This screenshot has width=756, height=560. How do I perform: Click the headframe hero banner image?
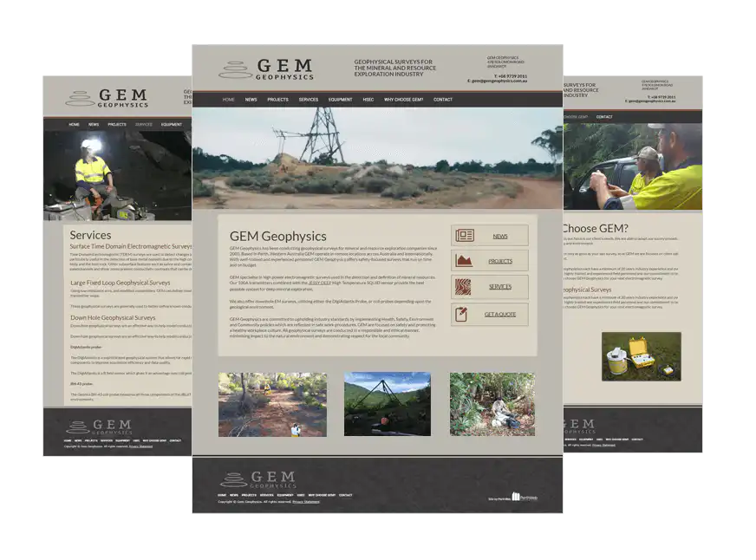(x=377, y=158)
